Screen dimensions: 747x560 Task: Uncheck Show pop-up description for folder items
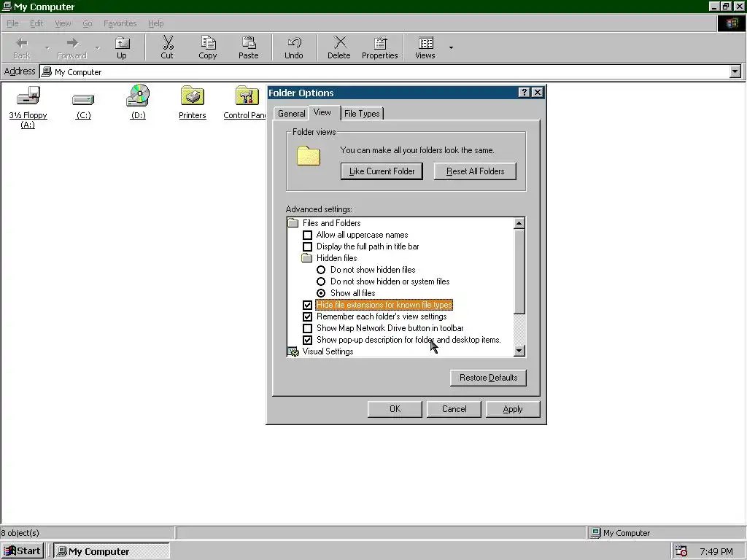point(308,340)
